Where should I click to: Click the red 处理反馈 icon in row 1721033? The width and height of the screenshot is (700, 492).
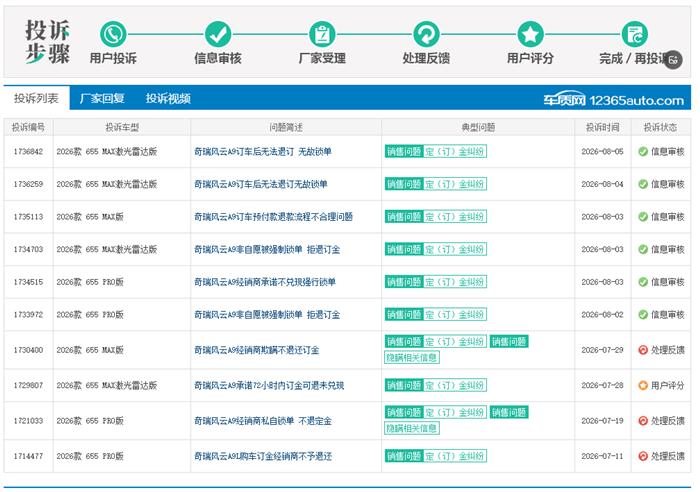coord(643,421)
